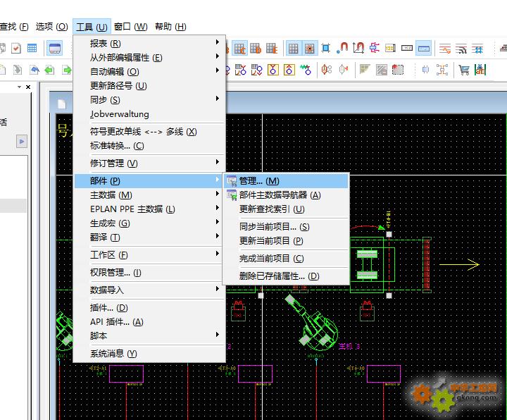Click the hatched rectangle toolbar icon
The image size is (507, 420).
pos(382,70)
